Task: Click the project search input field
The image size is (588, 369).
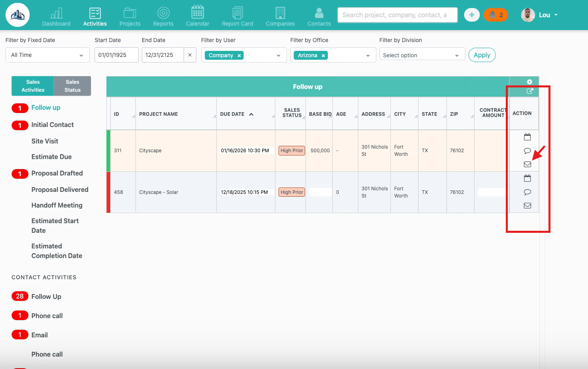Action: tap(397, 15)
